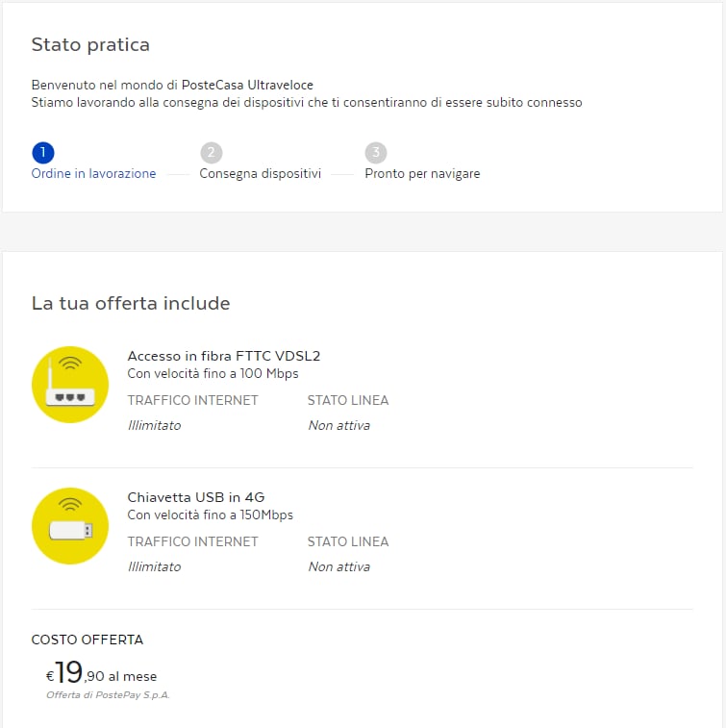Viewport: 726px width, 728px height.
Task: Click the Consegna dispositivi step label
Action: tap(260, 174)
